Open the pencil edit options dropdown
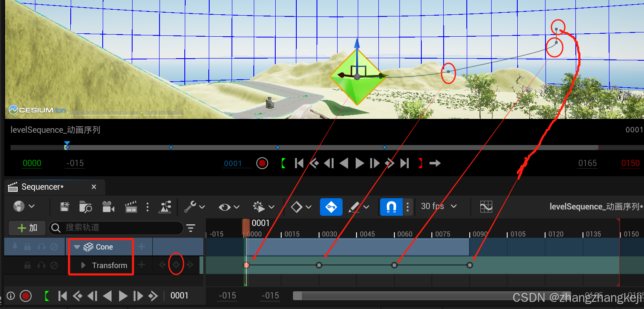Viewport: 644px width, 309px height. 359,207
